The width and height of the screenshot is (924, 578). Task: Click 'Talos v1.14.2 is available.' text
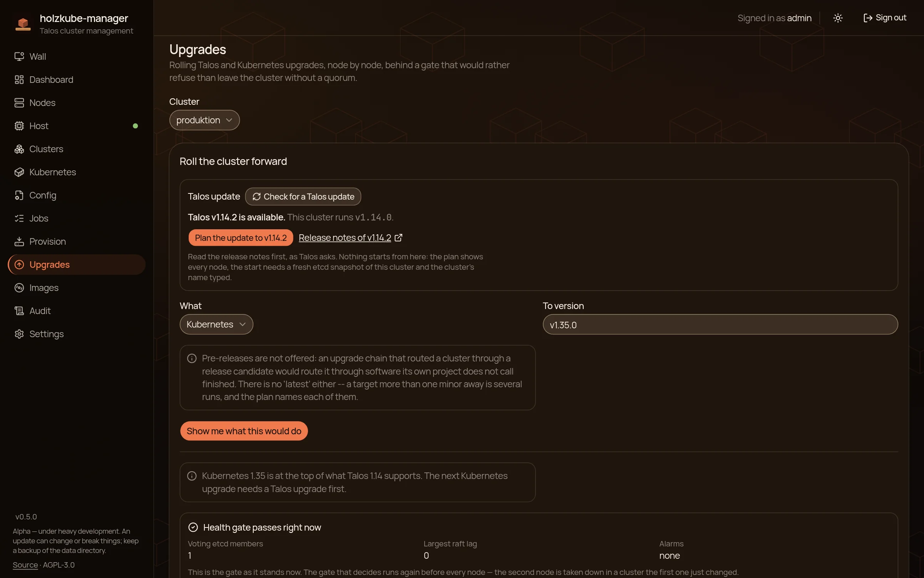236,217
